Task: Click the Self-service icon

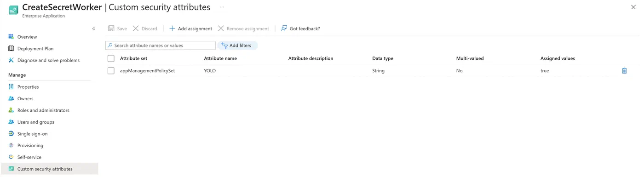Action: (x=11, y=157)
